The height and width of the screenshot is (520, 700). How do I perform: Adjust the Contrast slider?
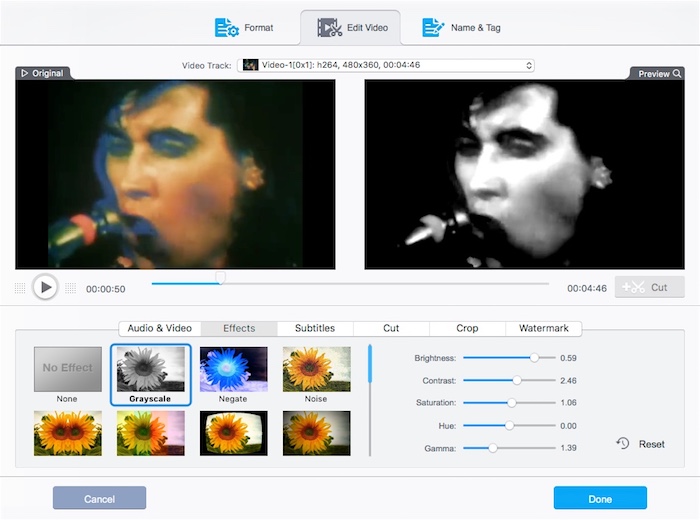tap(509, 380)
